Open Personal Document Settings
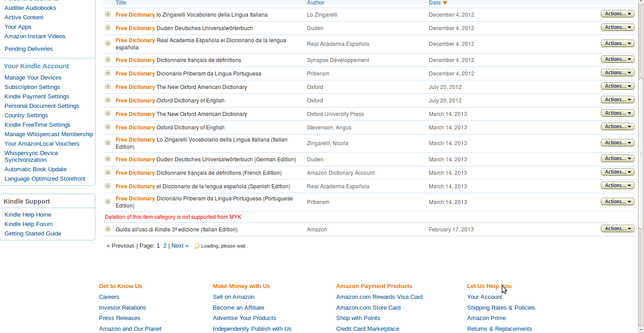The image size is (644, 333). (42, 106)
